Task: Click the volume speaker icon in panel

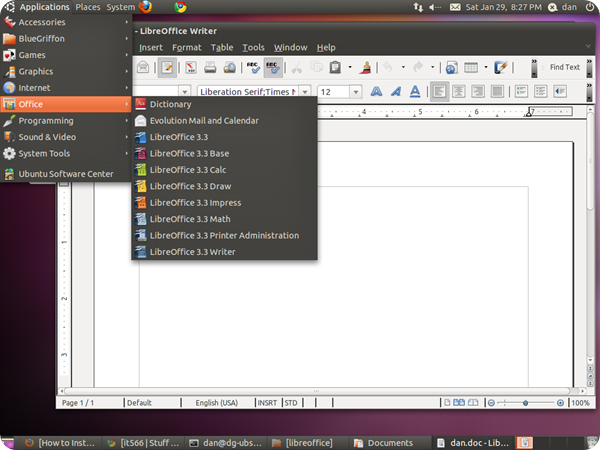Action: point(435,7)
